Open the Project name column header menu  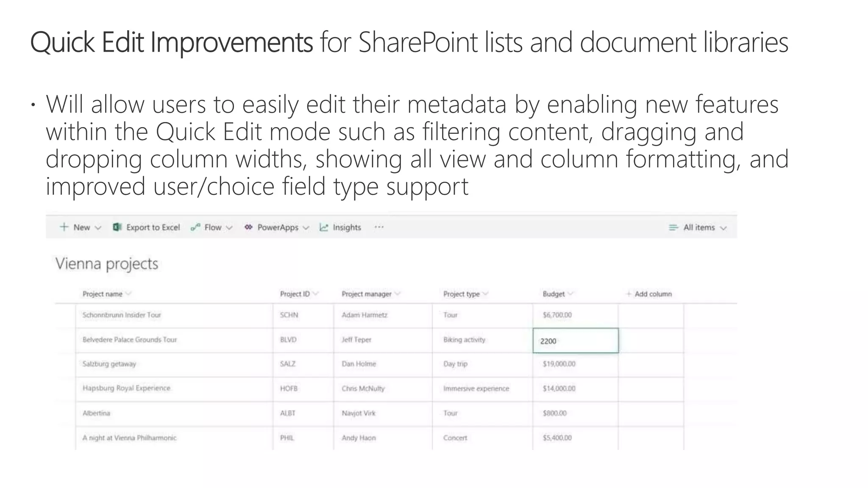pyautogui.click(x=128, y=294)
